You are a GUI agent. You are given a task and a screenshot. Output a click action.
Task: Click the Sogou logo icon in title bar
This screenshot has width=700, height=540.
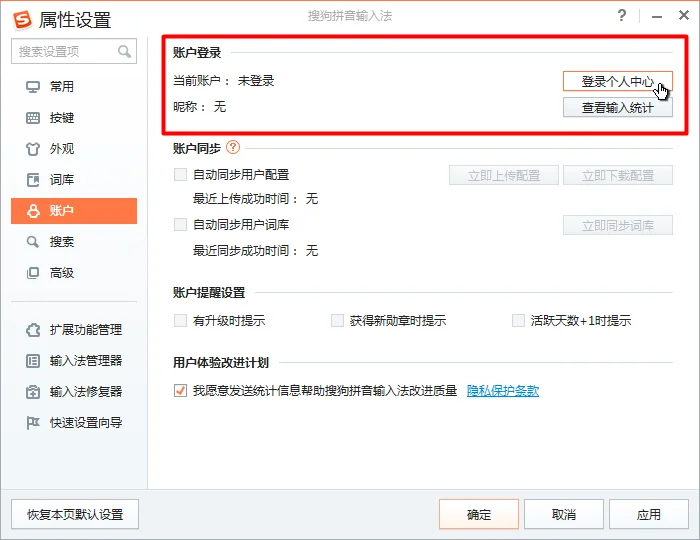(21, 19)
